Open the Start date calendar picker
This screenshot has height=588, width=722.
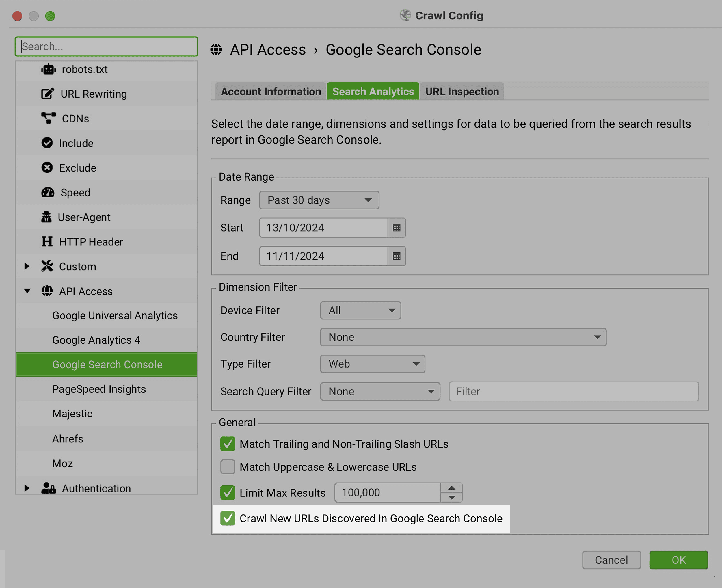[x=397, y=228]
